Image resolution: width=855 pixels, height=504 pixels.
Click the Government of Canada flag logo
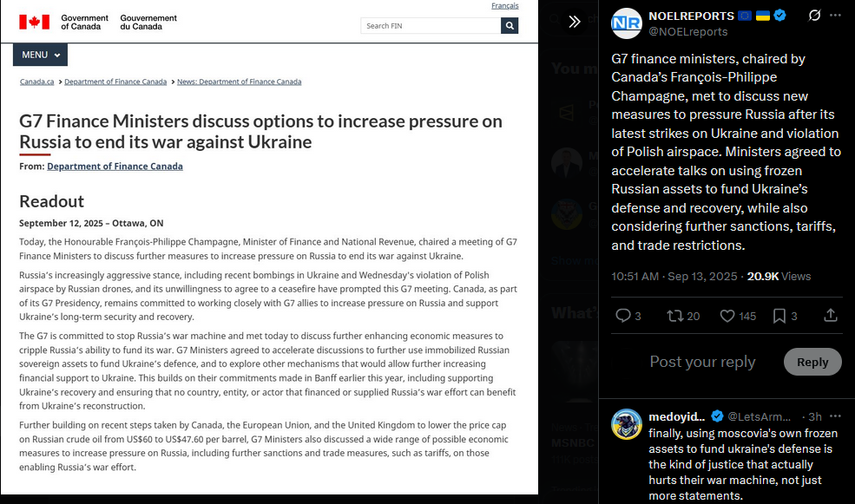click(x=35, y=22)
